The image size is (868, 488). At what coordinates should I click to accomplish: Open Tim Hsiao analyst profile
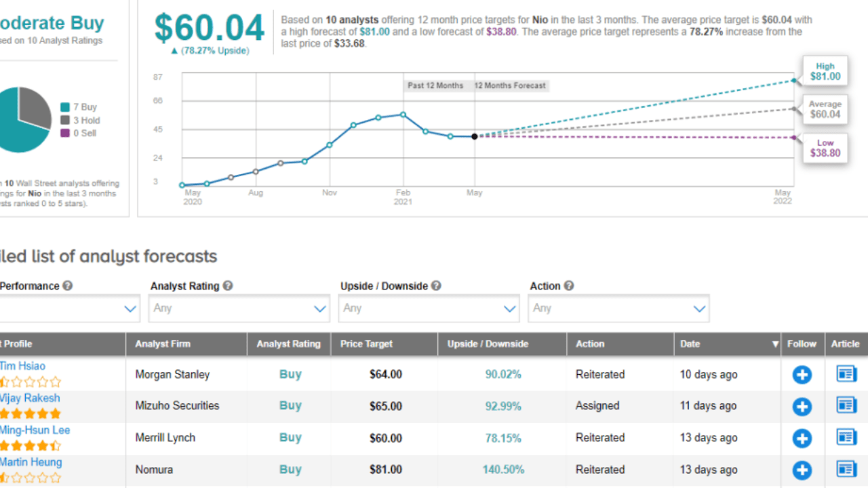[22, 366]
